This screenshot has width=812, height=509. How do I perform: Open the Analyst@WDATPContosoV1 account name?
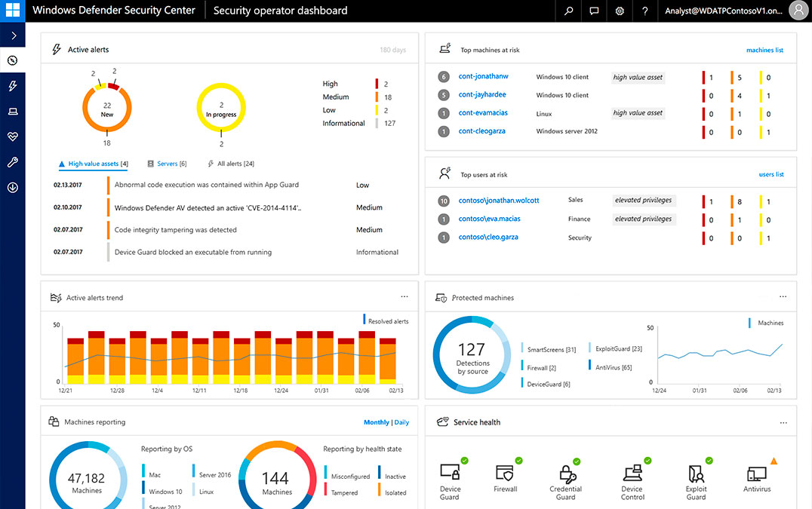click(x=724, y=11)
